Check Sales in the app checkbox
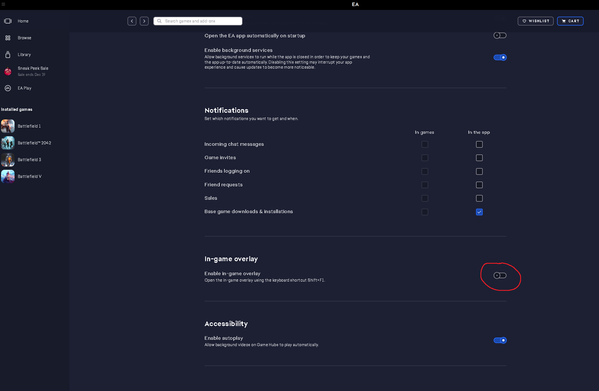 coord(479,198)
